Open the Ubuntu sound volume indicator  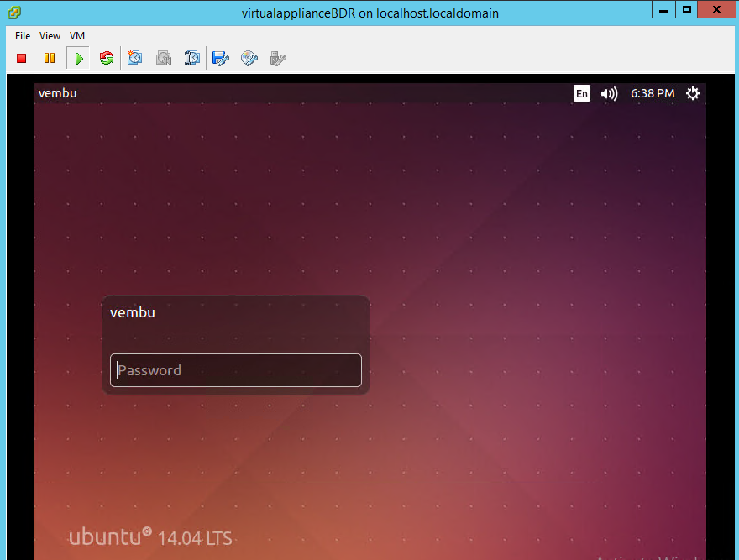coord(609,94)
